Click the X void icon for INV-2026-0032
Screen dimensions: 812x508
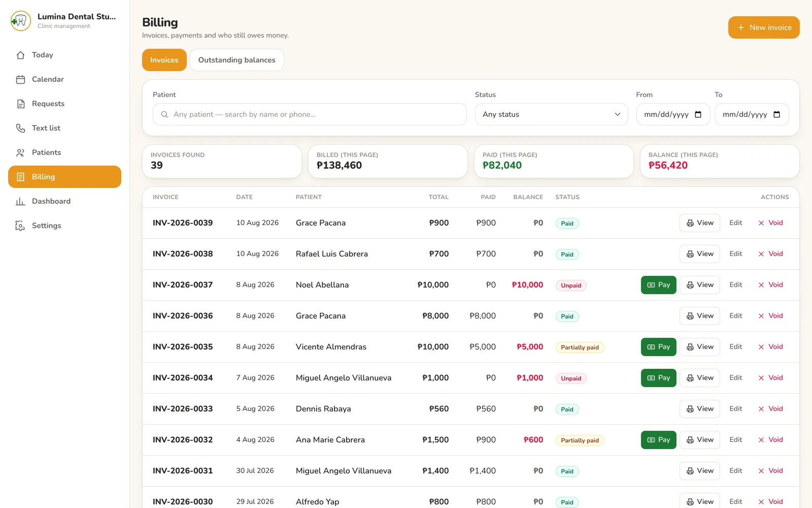pos(761,440)
